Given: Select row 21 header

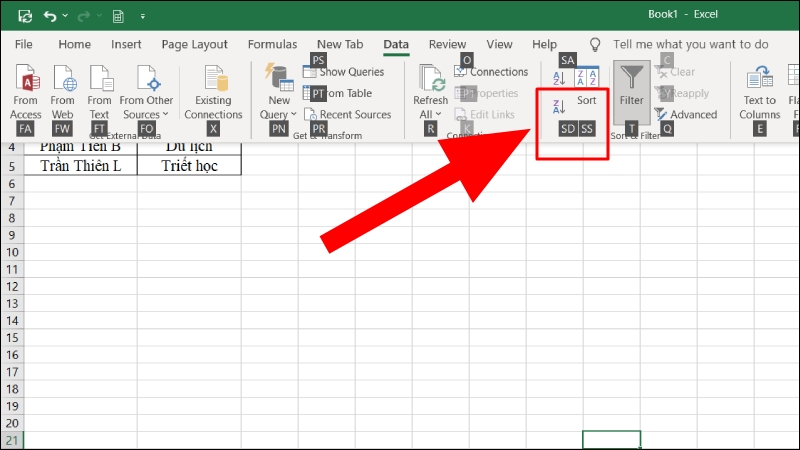Looking at the screenshot, I should [12, 440].
